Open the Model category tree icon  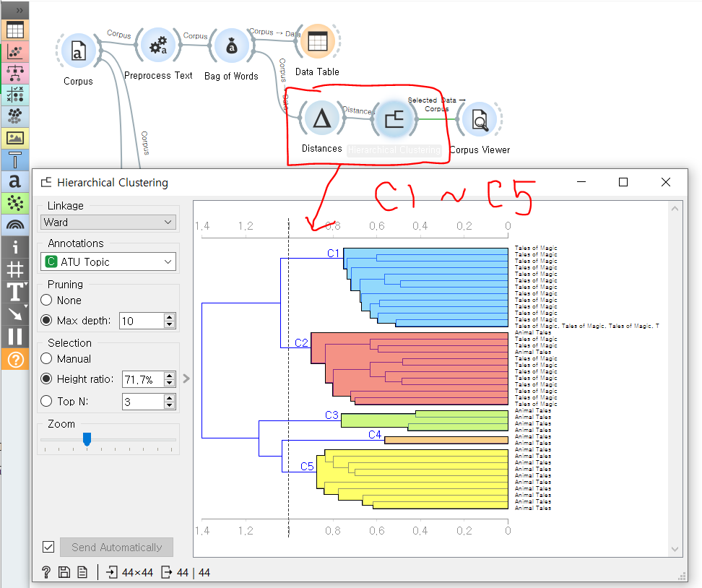[14, 73]
